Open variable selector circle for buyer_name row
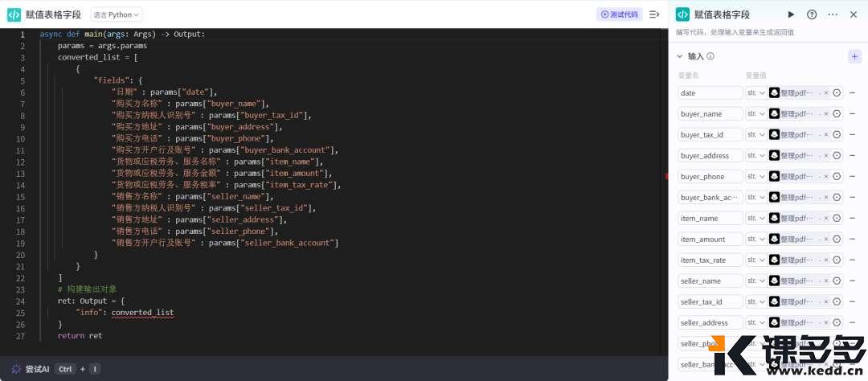Image resolution: width=868 pixels, height=381 pixels. [837, 113]
